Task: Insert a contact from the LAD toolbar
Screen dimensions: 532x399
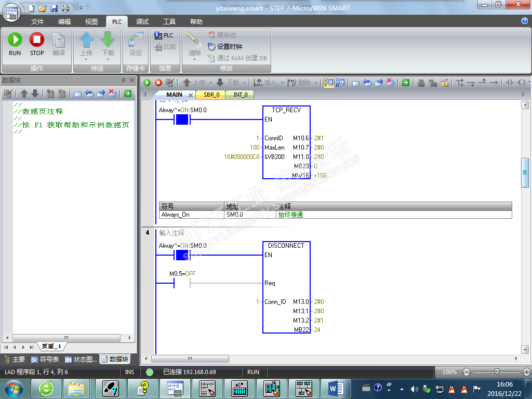Action: [509, 83]
